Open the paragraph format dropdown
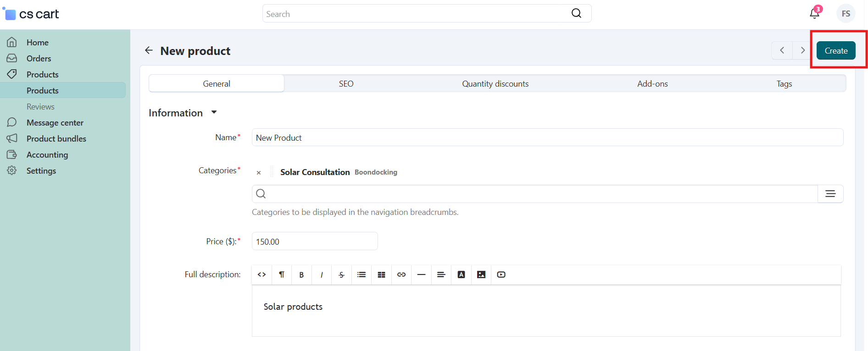868x351 pixels. [x=282, y=274]
